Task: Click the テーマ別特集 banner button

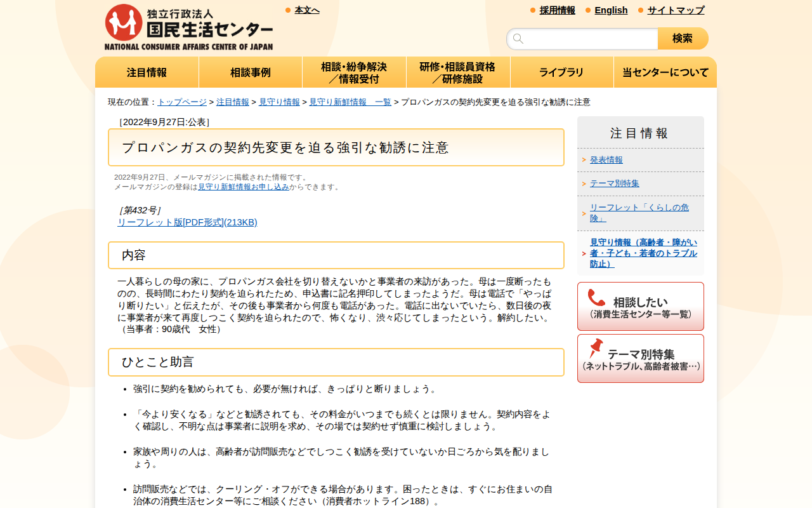Action: (641, 359)
